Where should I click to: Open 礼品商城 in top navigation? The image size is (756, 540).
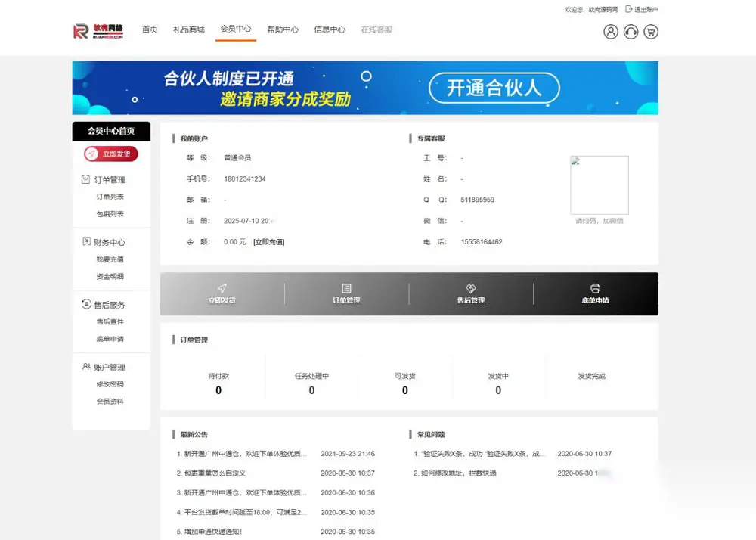(189, 29)
